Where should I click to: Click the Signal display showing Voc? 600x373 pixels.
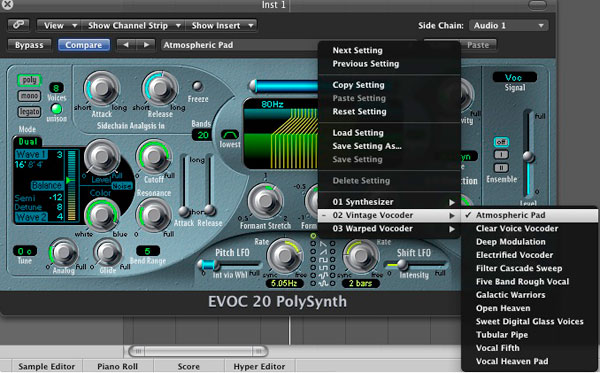pos(514,77)
